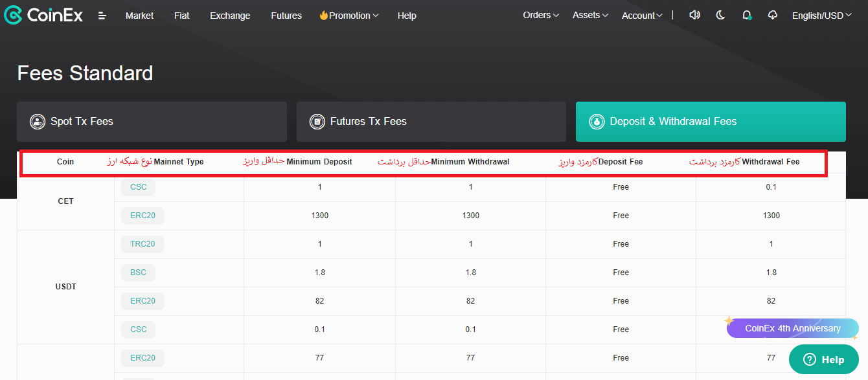The height and width of the screenshot is (380, 868).
Task: Click the CET coin cell
Action: tap(65, 201)
